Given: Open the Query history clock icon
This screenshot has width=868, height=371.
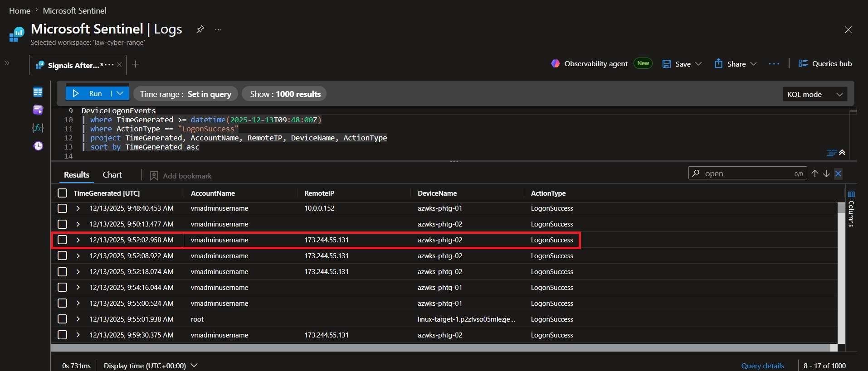Looking at the screenshot, I should [x=38, y=146].
